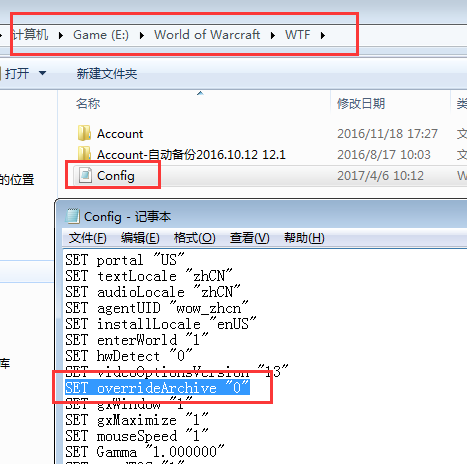Expand the arrow after Game (E:) in address bar
The height and width of the screenshot is (464, 467).
(x=142, y=35)
